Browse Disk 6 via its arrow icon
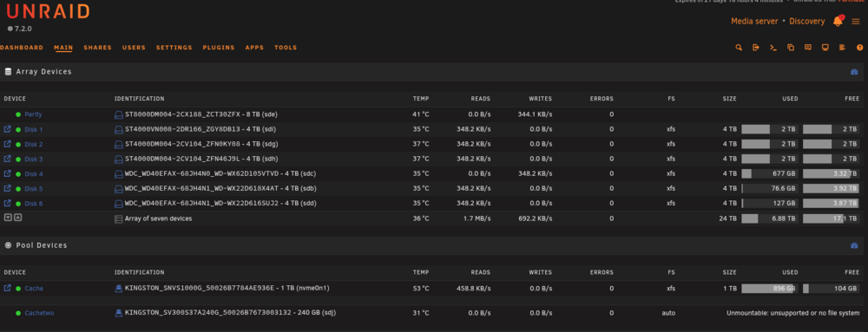This screenshot has height=332, width=868. 7,203
